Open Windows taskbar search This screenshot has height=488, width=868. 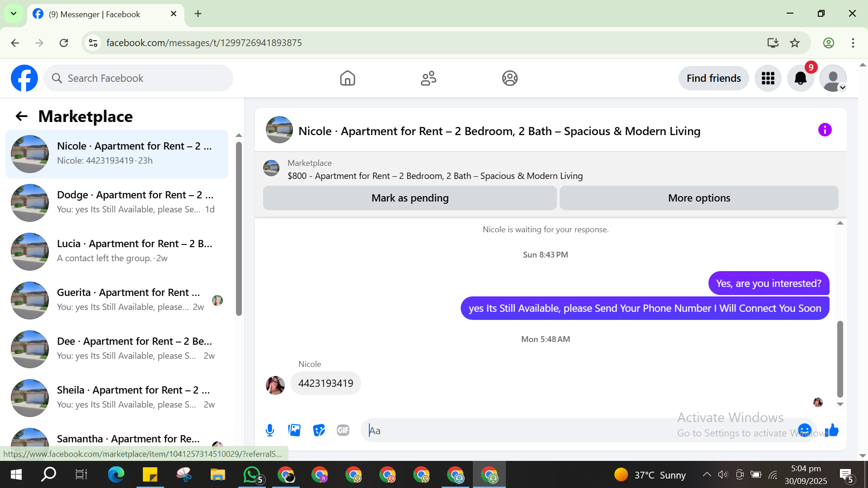click(x=48, y=474)
